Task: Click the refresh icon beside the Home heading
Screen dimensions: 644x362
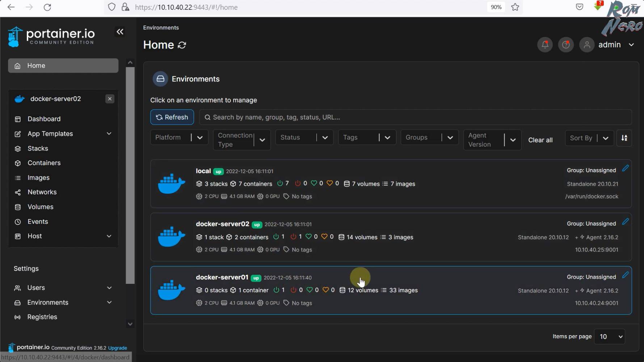Action: 182,45
